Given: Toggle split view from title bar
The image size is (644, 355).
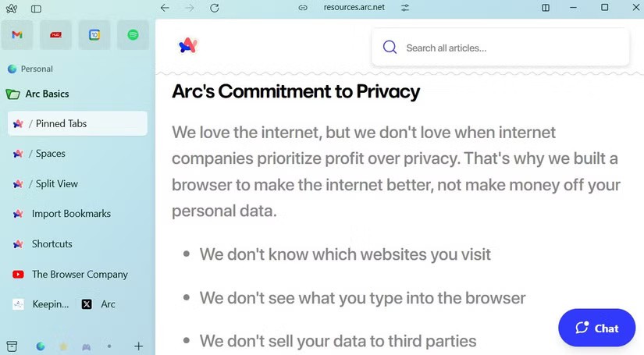Looking at the screenshot, I should 546,8.
